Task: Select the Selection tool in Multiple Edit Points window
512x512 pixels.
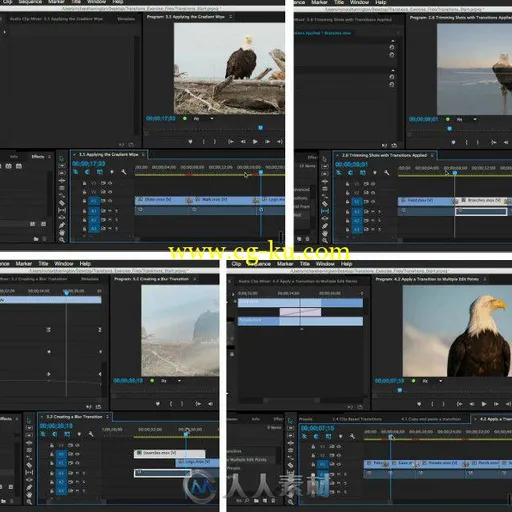Action: coord(290,421)
